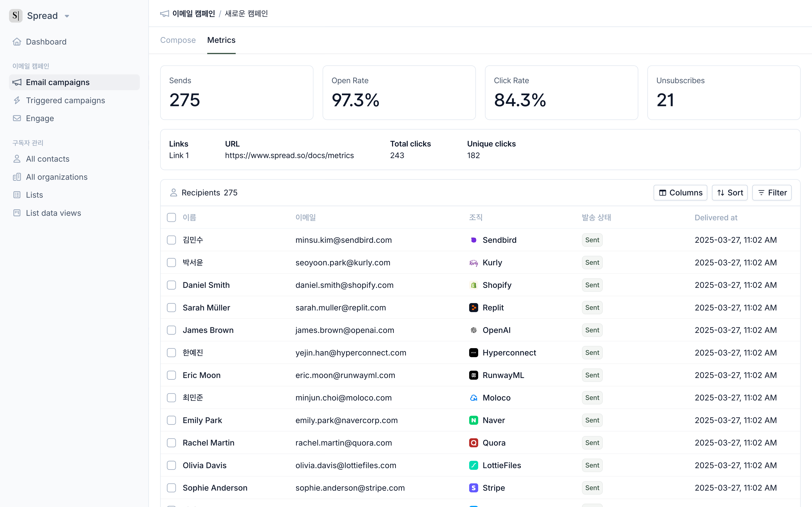Click the List data views icon
This screenshot has width=812, height=507.
(17, 213)
